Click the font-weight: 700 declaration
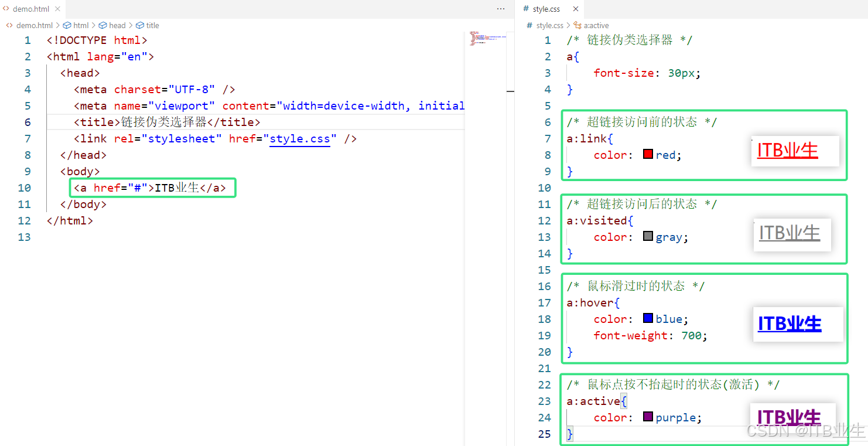The image size is (868, 446). point(651,336)
